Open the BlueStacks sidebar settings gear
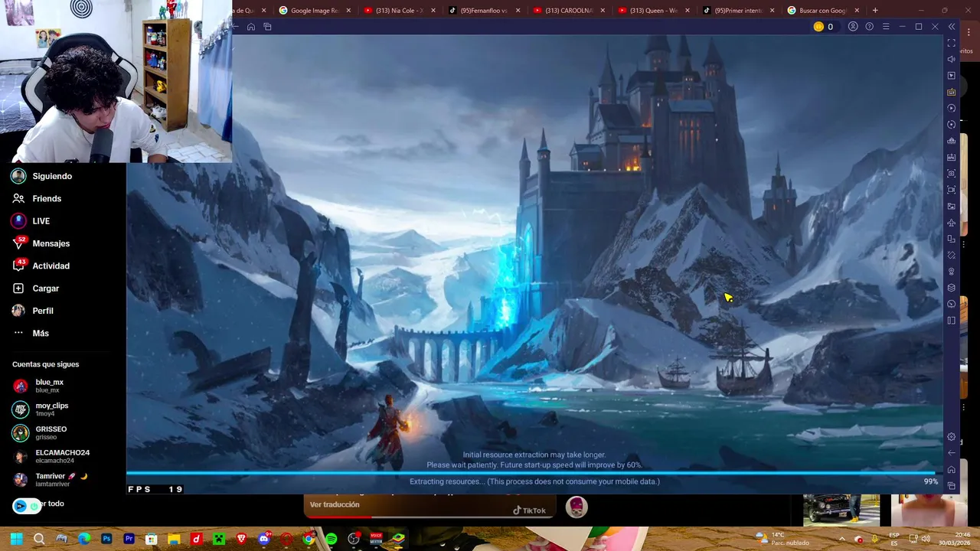Screen dimensions: 980x551 (x=952, y=437)
